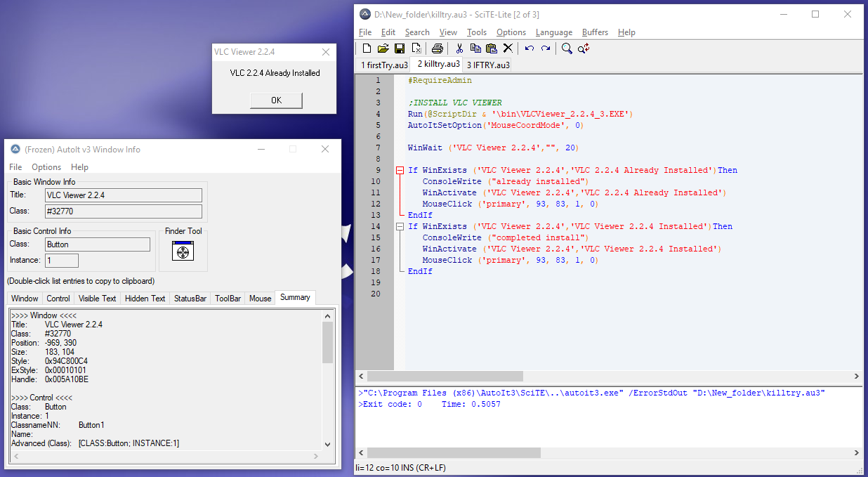Click the Open file folder icon
Viewport: 868px width, 477px height.
[383, 48]
